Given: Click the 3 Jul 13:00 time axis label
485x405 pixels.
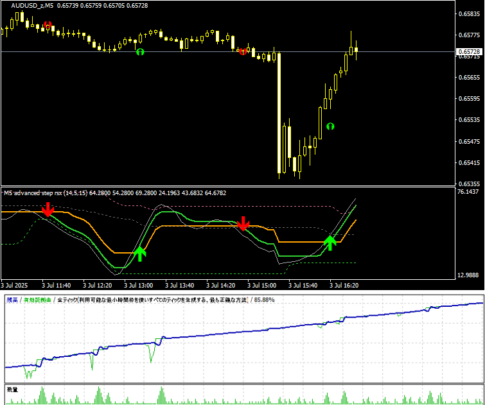Looking at the screenshot, I should click(138, 286).
